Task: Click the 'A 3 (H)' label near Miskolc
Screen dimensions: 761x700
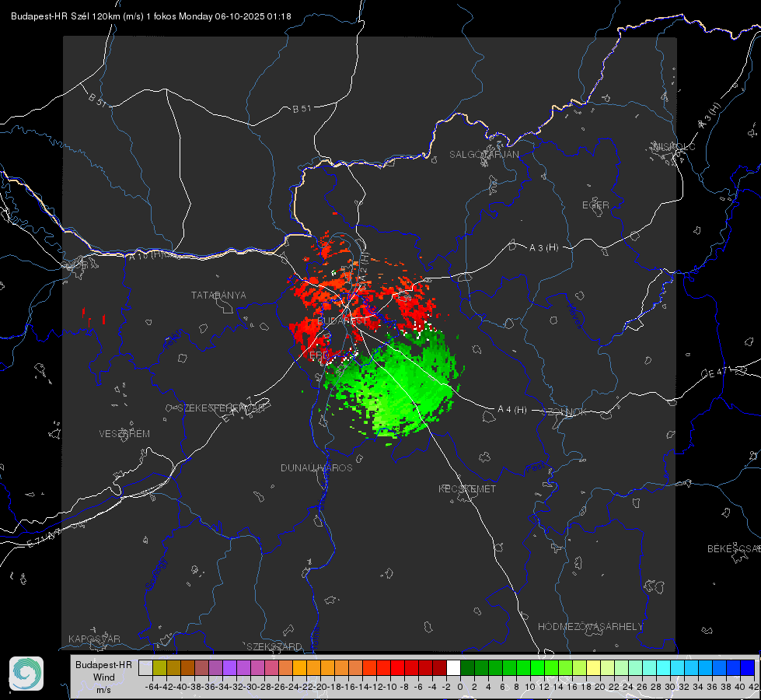Action: coord(709,117)
